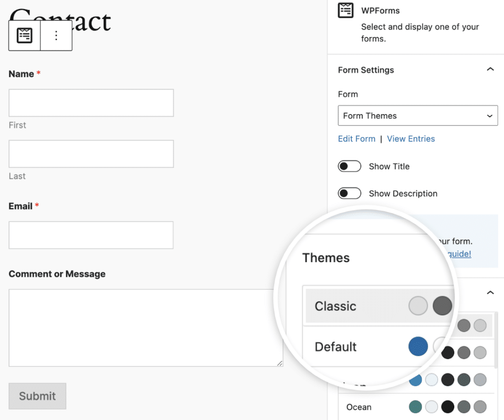Select the Classic theme
The height and width of the screenshot is (420, 504).
point(336,306)
